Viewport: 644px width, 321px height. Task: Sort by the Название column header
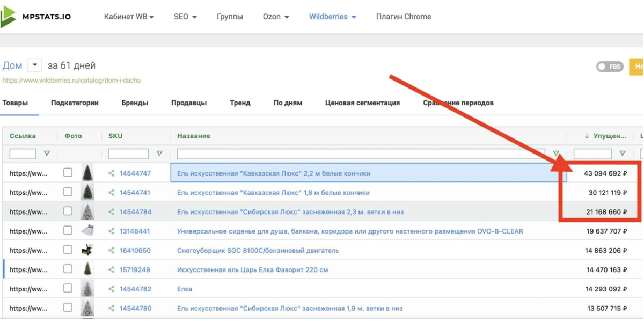(x=194, y=136)
